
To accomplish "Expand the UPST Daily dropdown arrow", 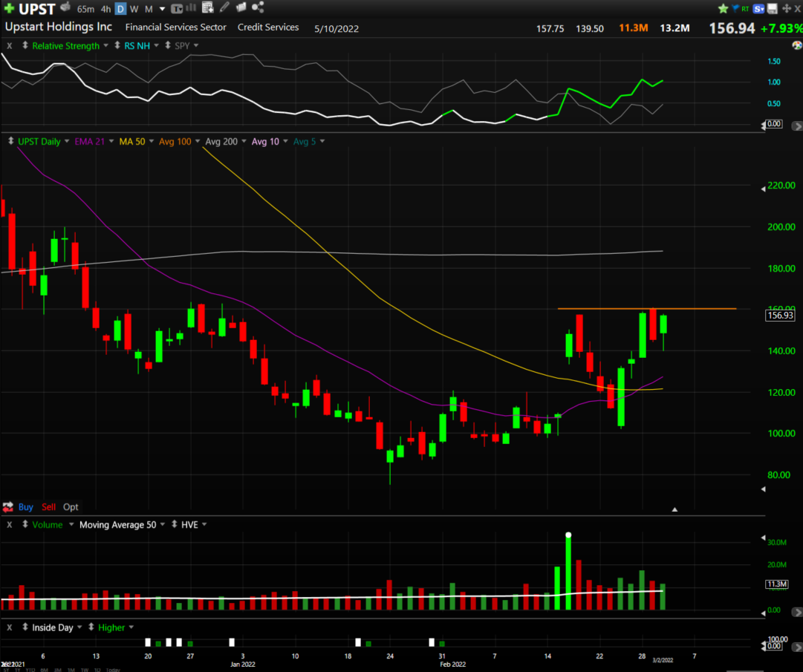I will pyautogui.click(x=67, y=141).
